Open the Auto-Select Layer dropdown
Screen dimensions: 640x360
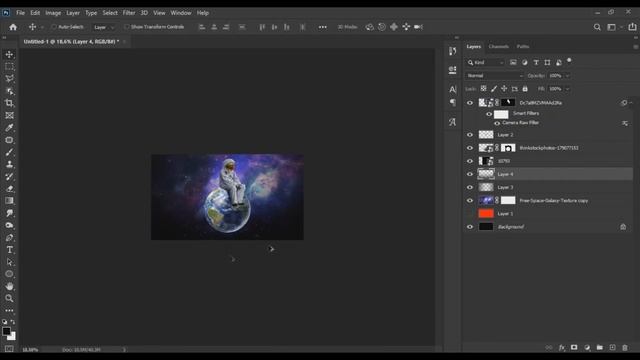(104, 27)
